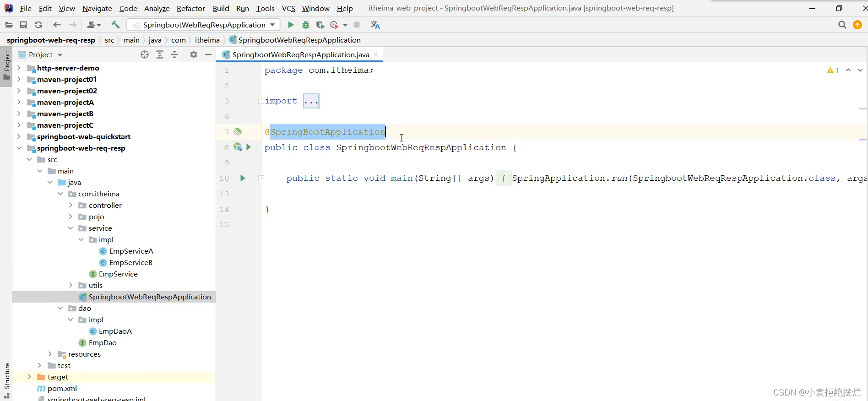Click the collapsed import ellipsis placeholder
The width and height of the screenshot is (868, 401).
(x=311, y=101)
